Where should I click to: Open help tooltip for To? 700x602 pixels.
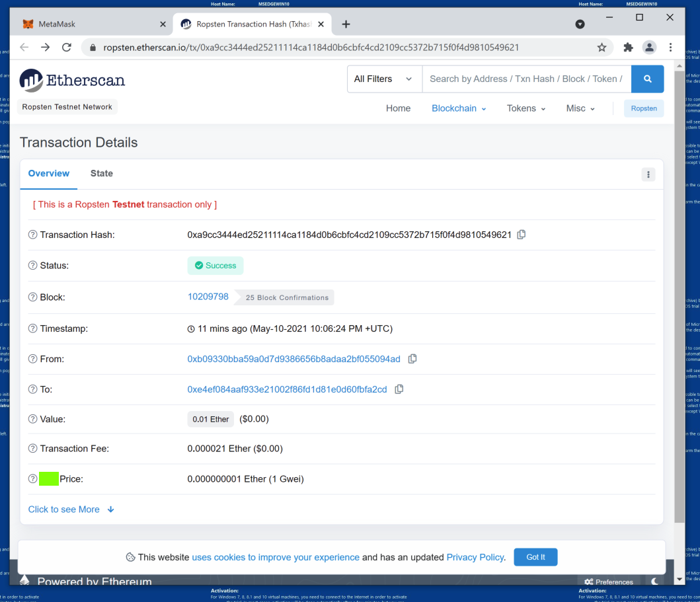click(32, 389)
